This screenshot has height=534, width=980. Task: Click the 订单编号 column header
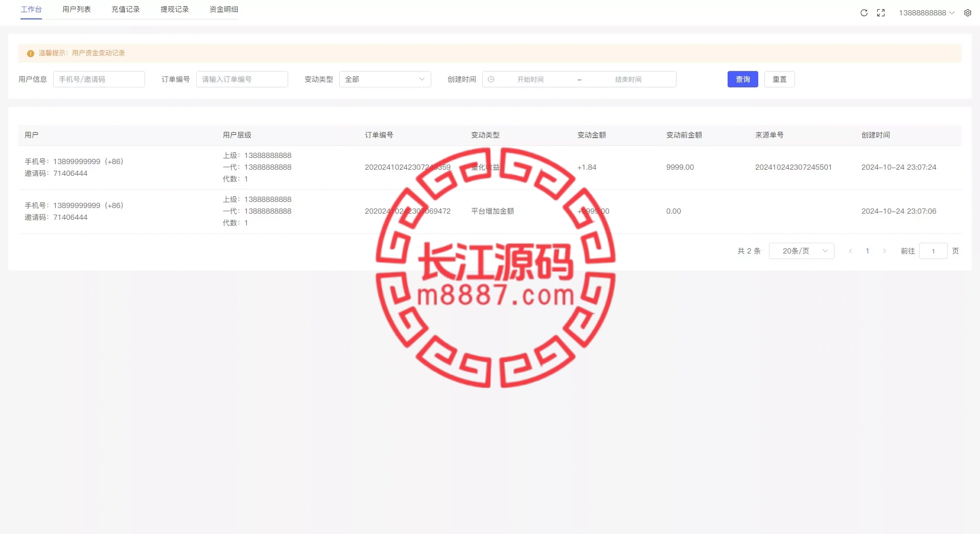379,135
